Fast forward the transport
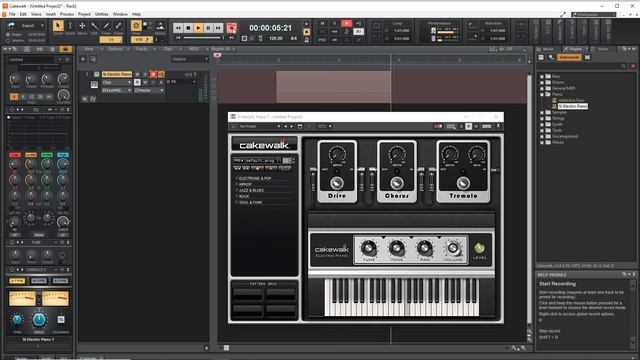The height and width of the screenshot is (360, 640). pyautogui.click(x=219, y=28)
